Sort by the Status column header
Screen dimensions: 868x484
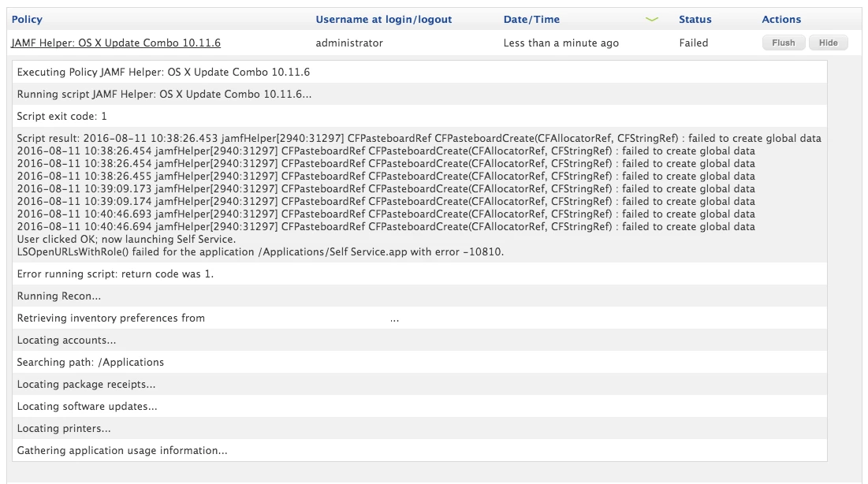(695, 20)
